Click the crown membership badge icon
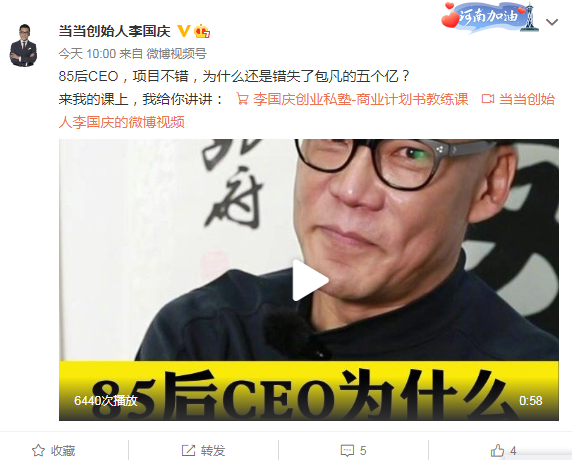 click(202, 31)
